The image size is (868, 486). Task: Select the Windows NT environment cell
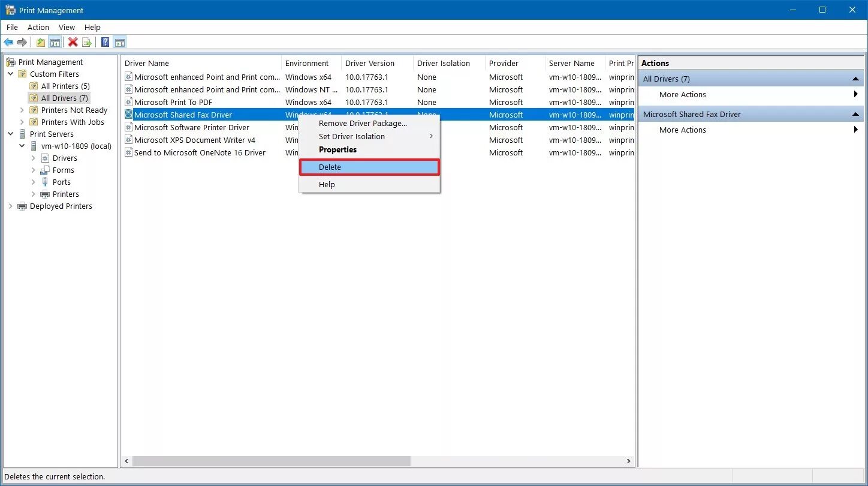click(311, 89)
